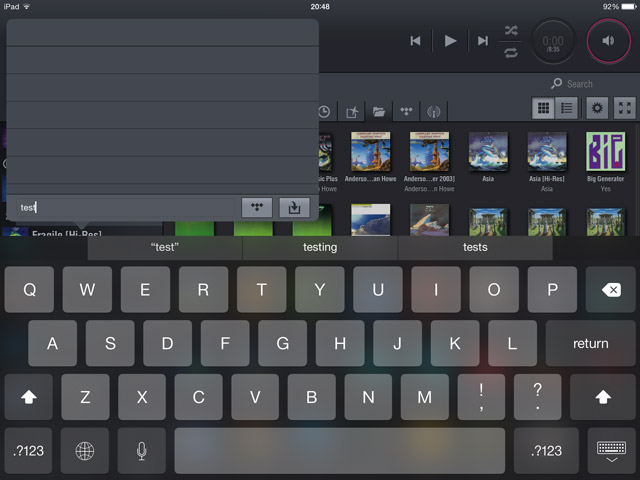Open the Asia album cover
The height and width of the screenshot is (480, 640).
click(x=488, y=151)
